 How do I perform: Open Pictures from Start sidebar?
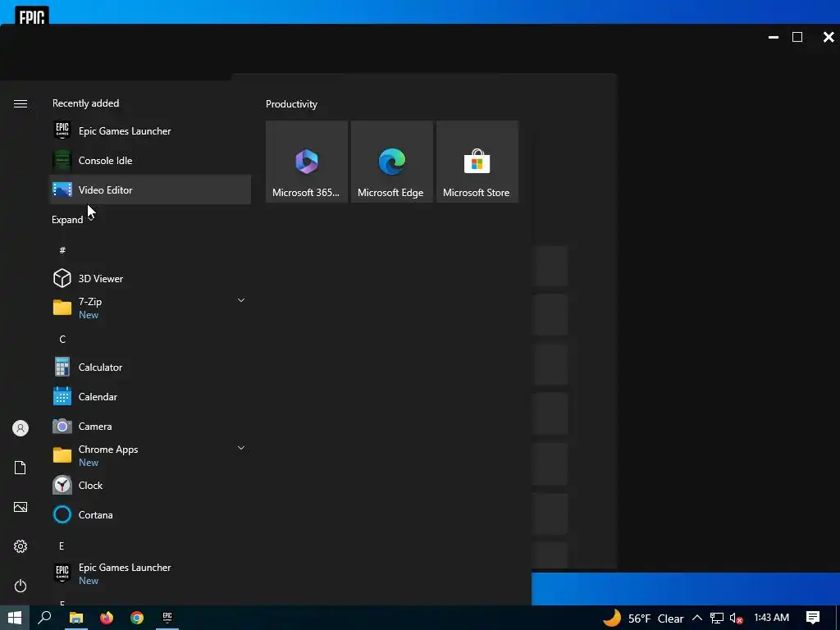point(21,507)
